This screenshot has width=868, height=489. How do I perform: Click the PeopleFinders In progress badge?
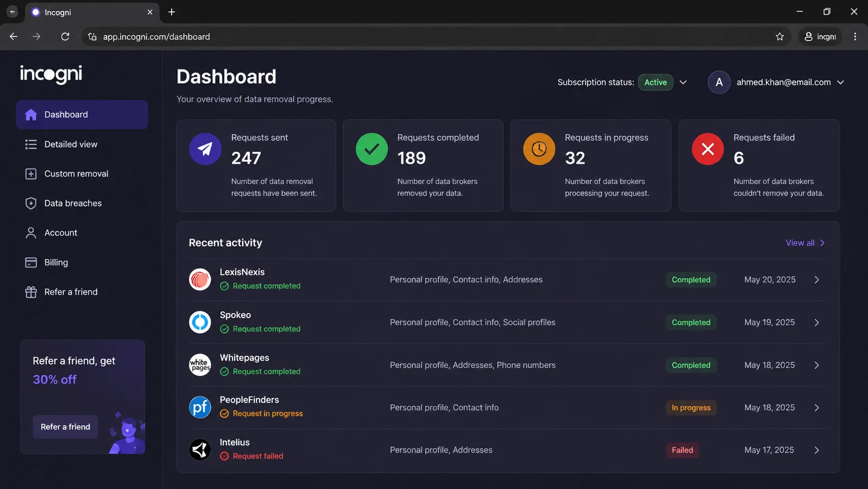tap(691, 408)
